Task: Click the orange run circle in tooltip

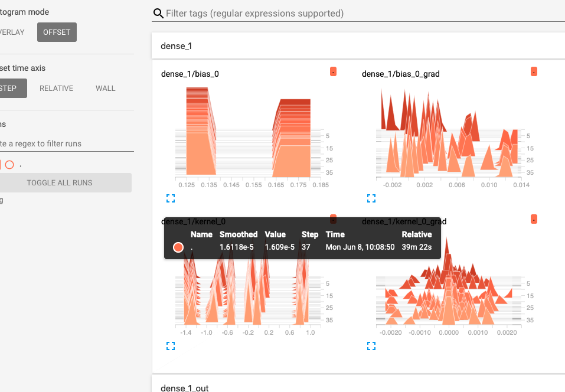Action: (178, 247)
